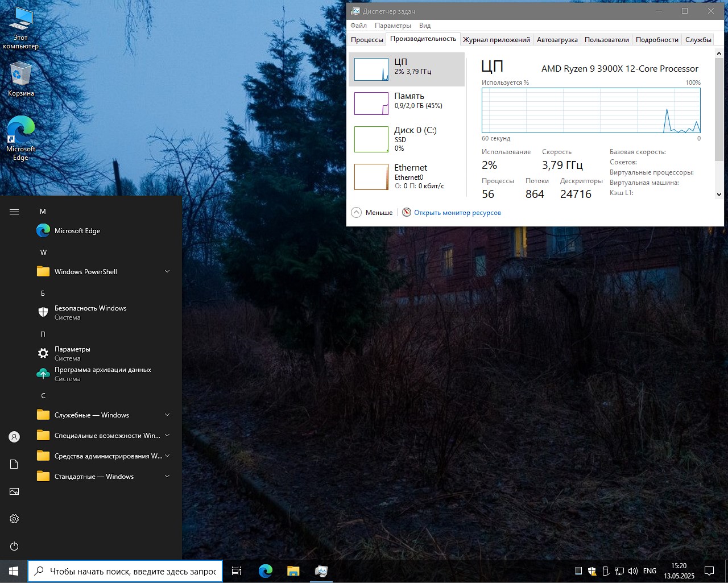Image resolution: width=728 pixels, height=583 pixels.
Task: Open the network tray icon
Action: coord(619,571)
